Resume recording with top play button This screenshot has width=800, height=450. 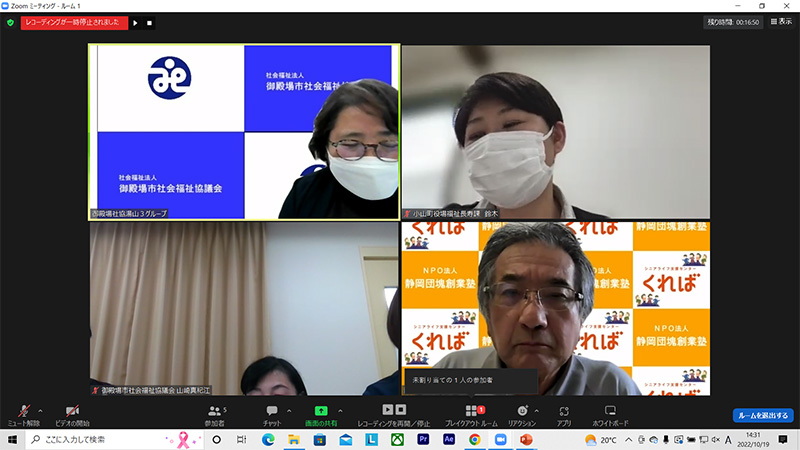136,22
